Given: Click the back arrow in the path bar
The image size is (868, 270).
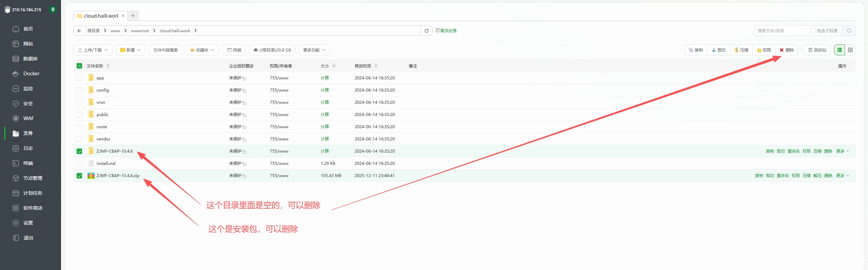Looking at the screenshot, I should [79, 31].
